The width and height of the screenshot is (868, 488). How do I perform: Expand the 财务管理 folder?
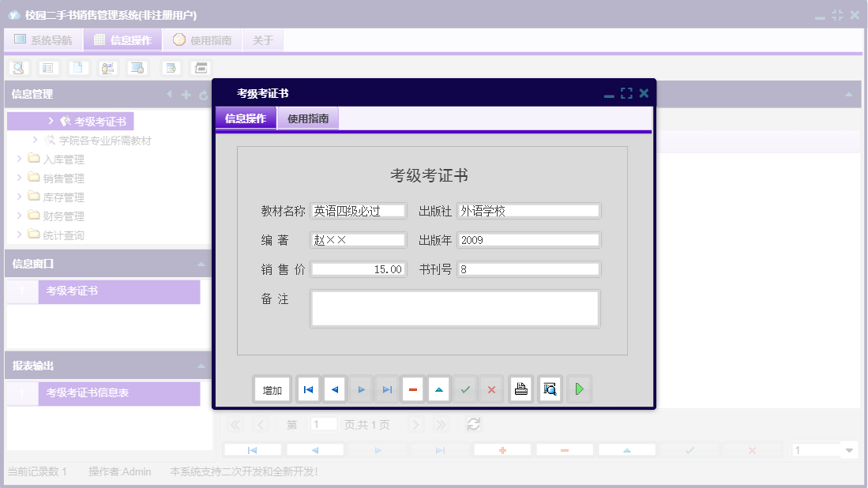point(20,216)
